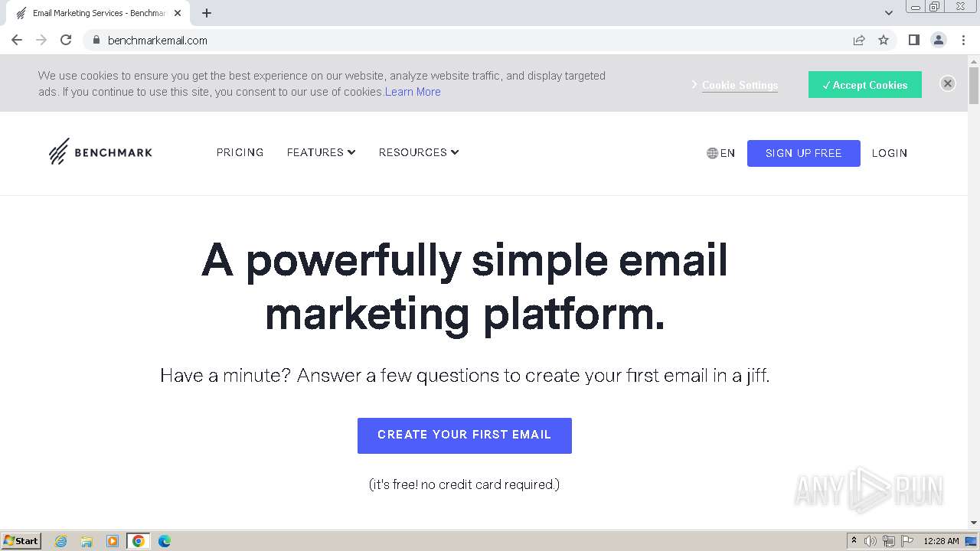Click the address bar URL field

point(459,40)
